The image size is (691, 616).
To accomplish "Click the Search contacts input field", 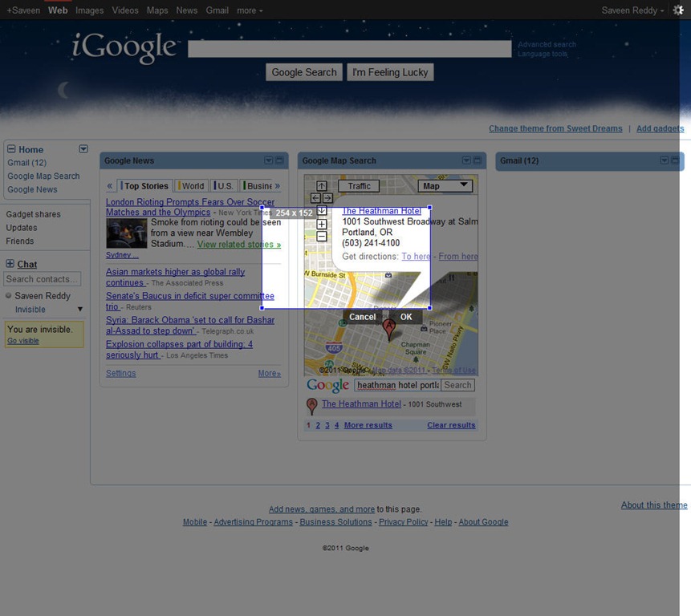I will (43, 279).
